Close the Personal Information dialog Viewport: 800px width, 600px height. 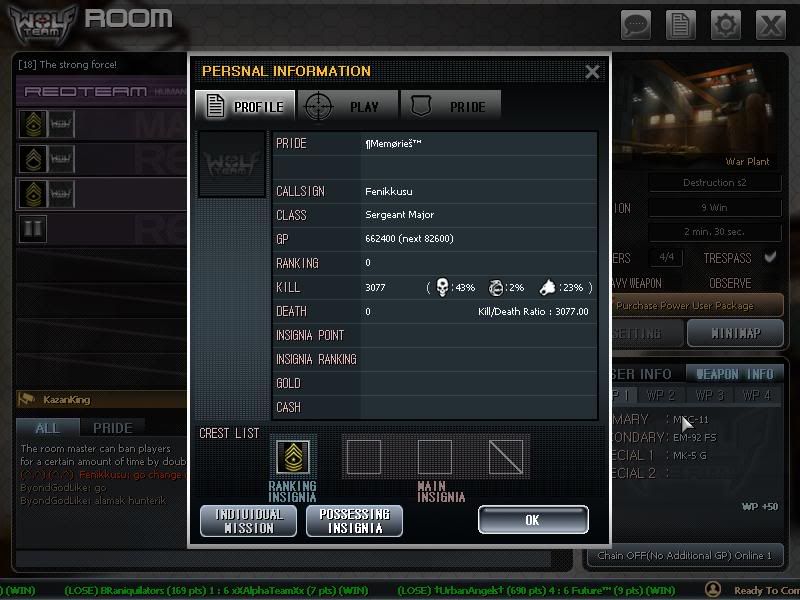pos(592,71)
